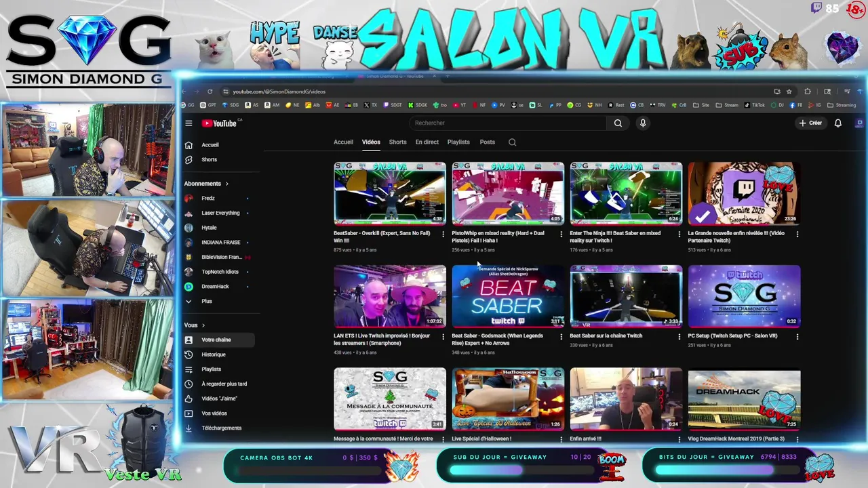
Task: Open Beat Saber sur la chaîne Twitch thumbnail
Action: coord(626,296)
